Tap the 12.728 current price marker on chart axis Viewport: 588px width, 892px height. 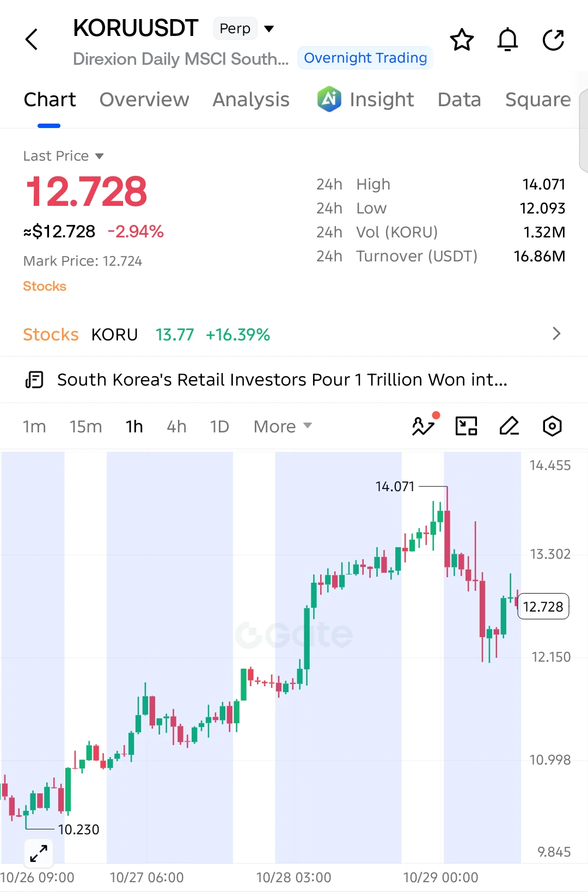coord(543,607)
